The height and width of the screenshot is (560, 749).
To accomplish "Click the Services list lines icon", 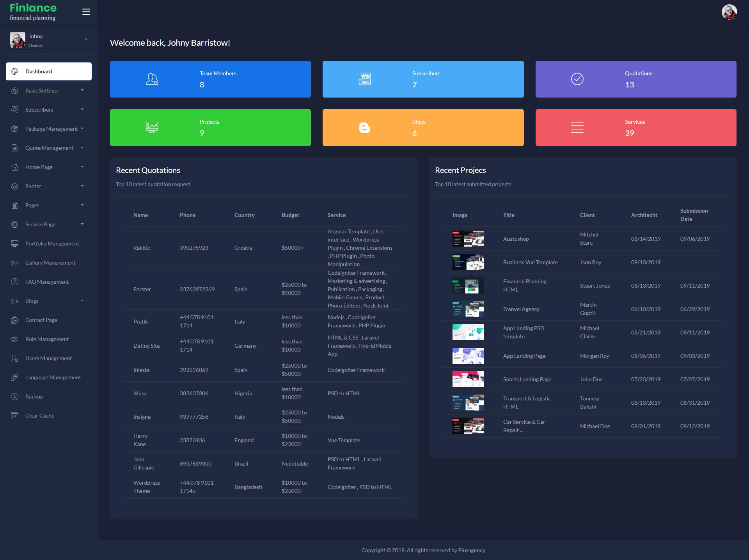I will pyautogui.click(x=577, y=128).
